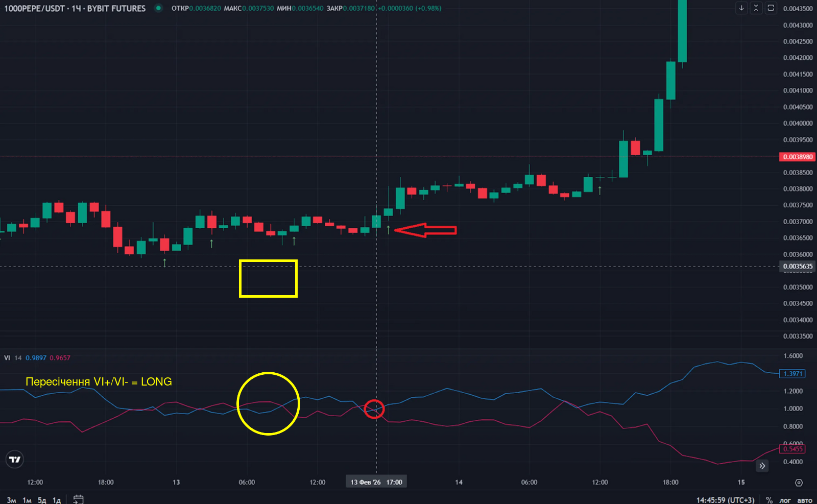Viewport: 817px width, 504px height.
Task: Click the 1.0000 VI scale label
Action: click(x=793, y=409)
